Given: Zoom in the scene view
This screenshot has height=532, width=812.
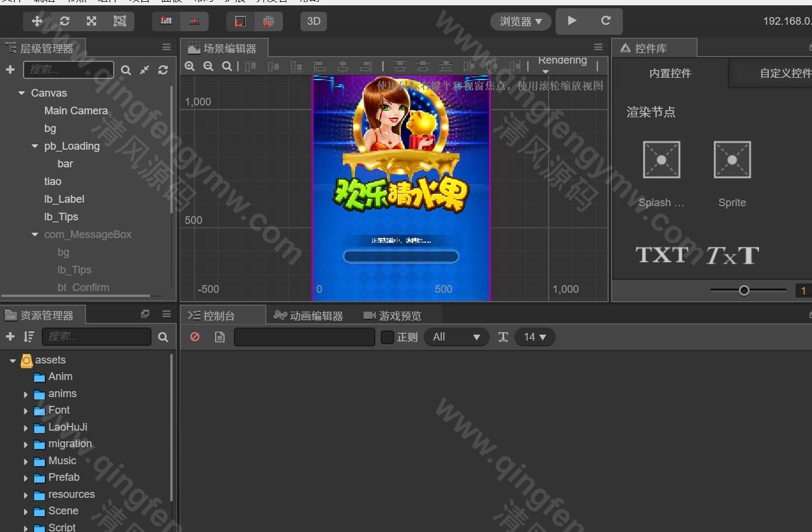Looking at the screenshot, I should [190, 66].
